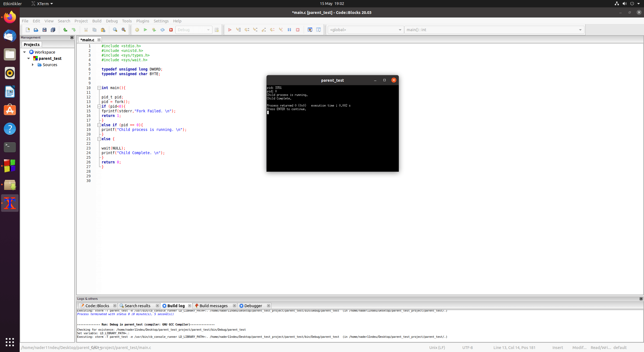Start debugging with the red play icon

230,30
